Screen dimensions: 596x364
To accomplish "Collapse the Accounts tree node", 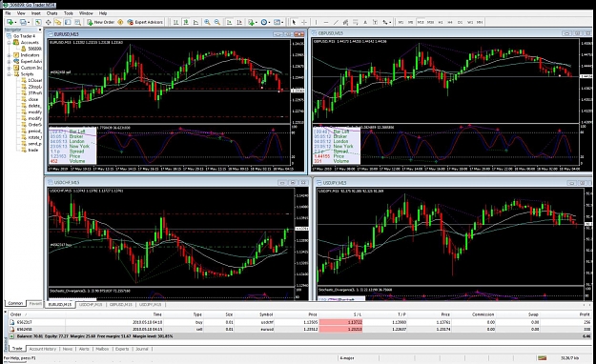I will click(x=10, y=43).
